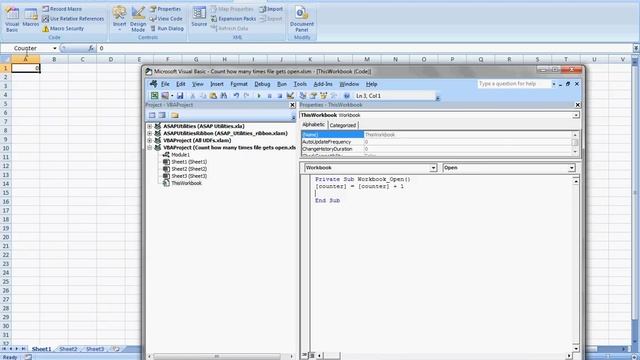Collapse VBAProject (Count how many times) node
This screenshot has width=640, height=360.
tap(150, 148)
